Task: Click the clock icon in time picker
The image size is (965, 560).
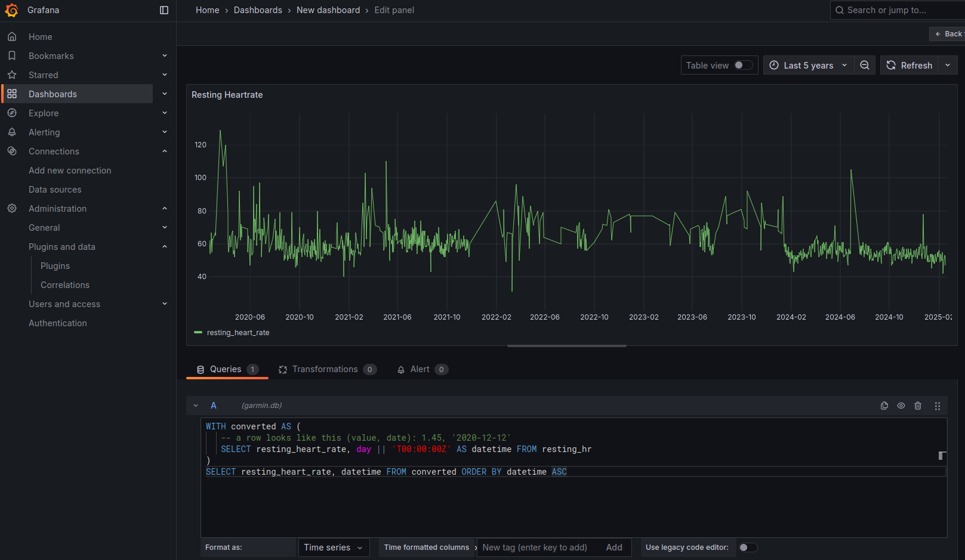Action: 774,66
